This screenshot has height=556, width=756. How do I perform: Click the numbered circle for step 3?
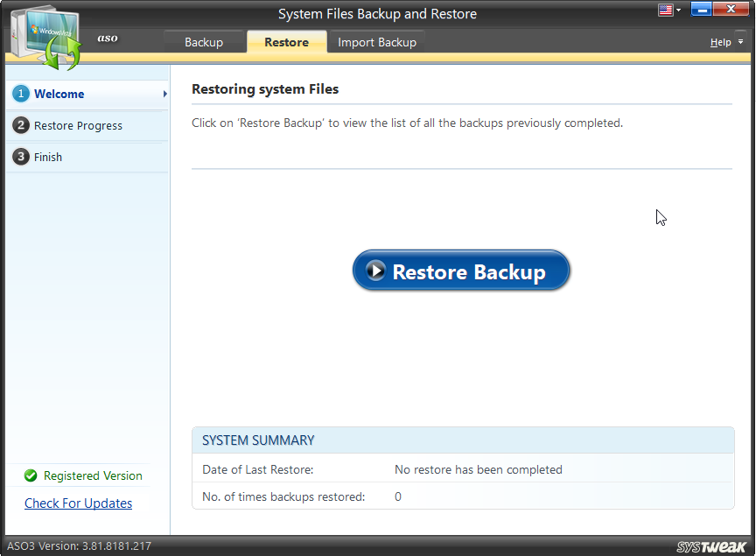(19, 157)
